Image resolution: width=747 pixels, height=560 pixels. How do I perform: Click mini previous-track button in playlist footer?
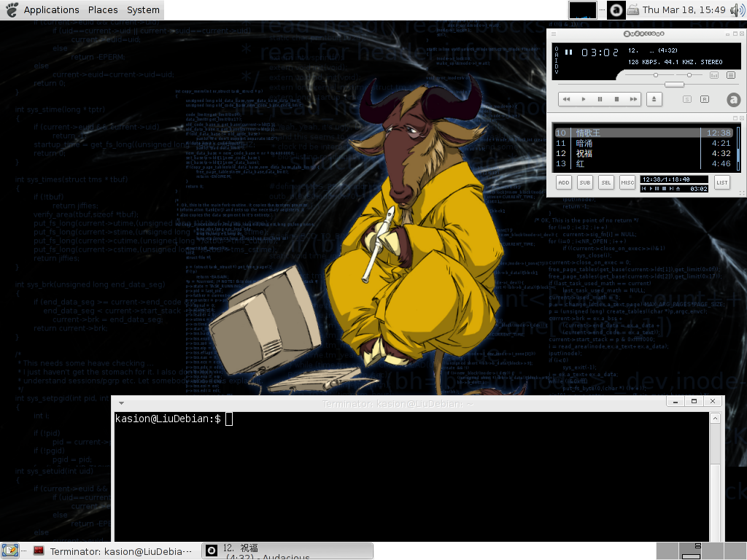coord(644,189)
